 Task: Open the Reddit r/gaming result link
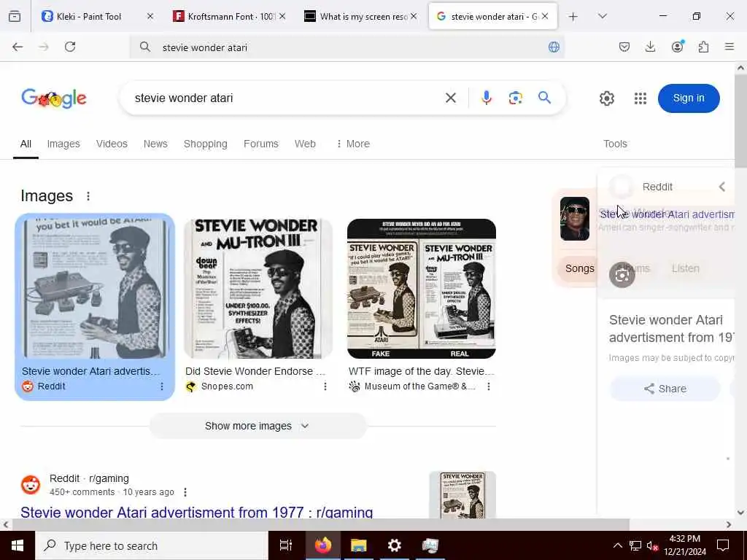(196, 513)
